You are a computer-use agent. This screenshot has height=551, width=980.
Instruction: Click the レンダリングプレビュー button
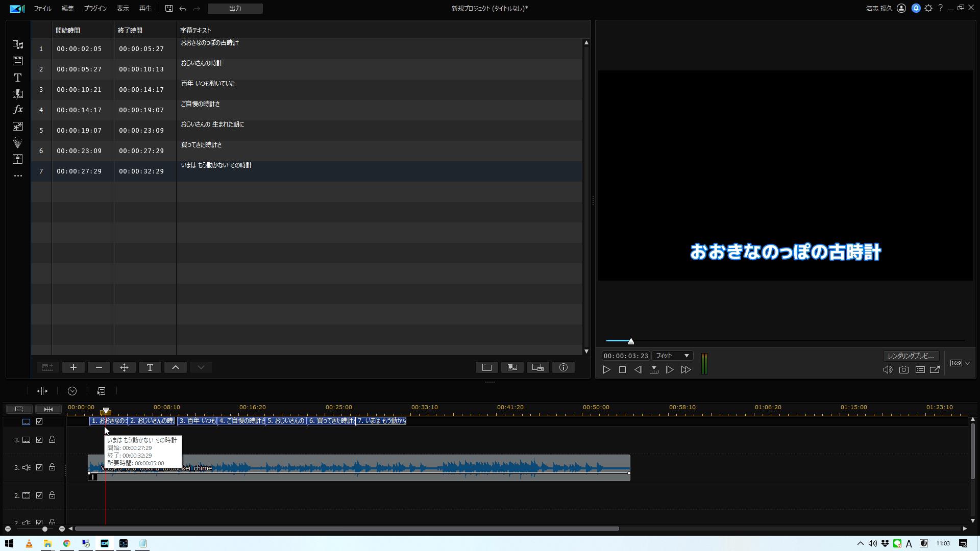(911, 356)
